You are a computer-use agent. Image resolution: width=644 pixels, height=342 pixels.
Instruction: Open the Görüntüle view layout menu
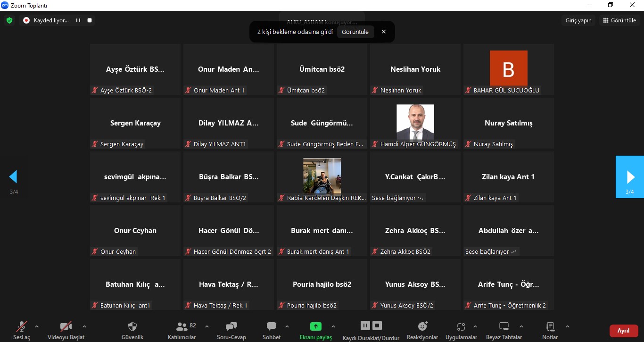click(619, 20)
